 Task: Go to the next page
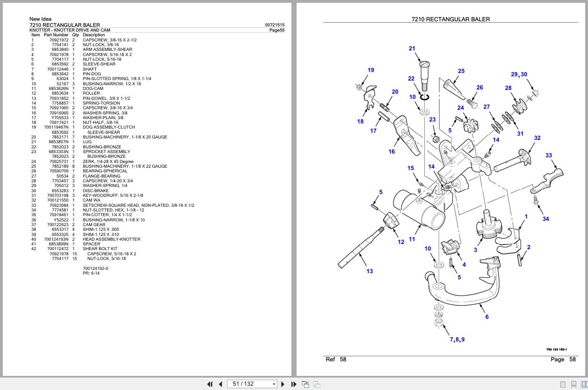tap(283, 384)
